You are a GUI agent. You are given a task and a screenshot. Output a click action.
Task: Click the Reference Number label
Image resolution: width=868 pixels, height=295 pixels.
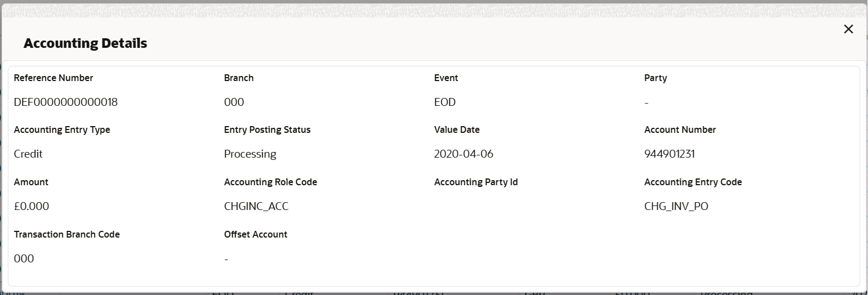click(x=54, y=78)
